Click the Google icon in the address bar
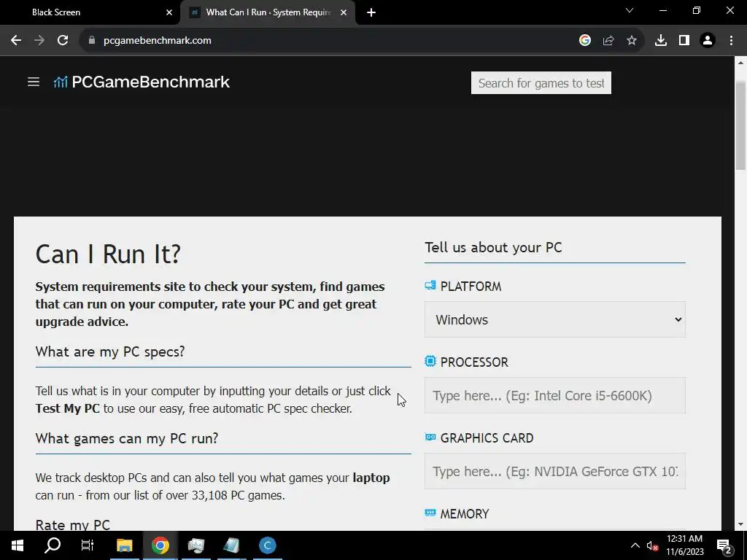Image resolution: width=747 pixels, height=560 pixels. coord(585,41)
